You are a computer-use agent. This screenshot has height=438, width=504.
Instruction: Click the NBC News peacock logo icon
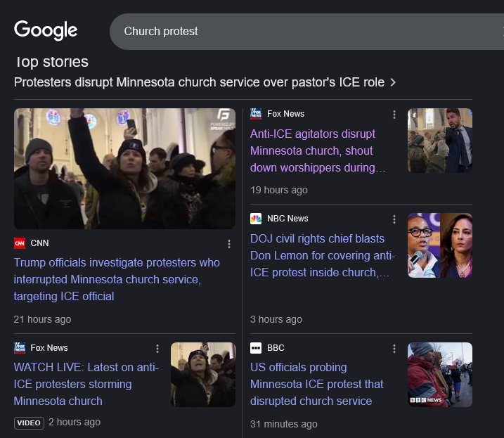256,219
